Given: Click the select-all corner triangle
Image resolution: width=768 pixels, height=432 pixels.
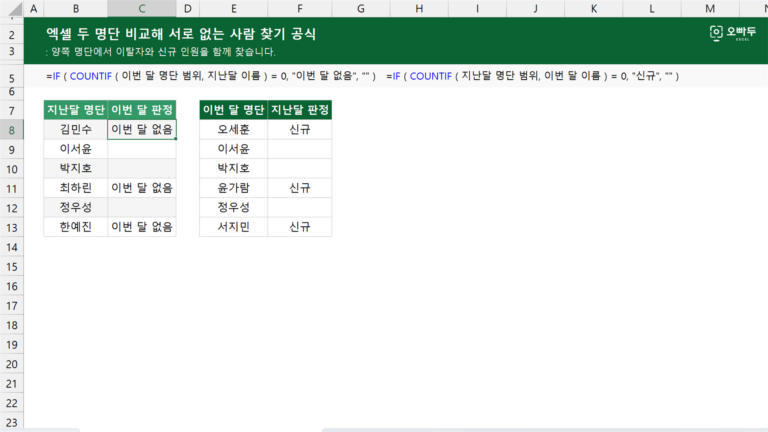Looking at the screenshot, I should (x=15, y=9).
